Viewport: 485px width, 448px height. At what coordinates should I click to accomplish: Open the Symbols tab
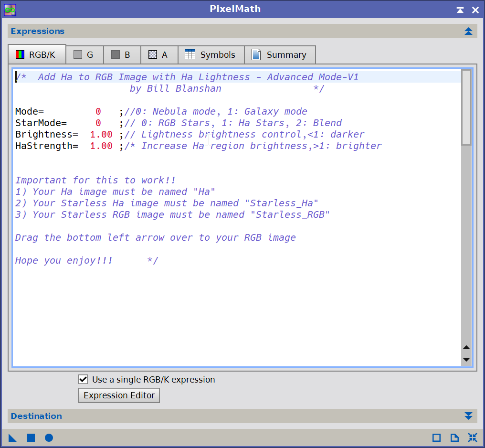click(211, 55)
